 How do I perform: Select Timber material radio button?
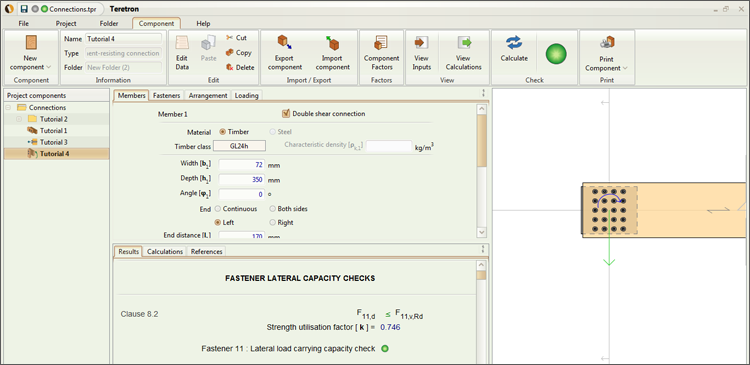222,132
